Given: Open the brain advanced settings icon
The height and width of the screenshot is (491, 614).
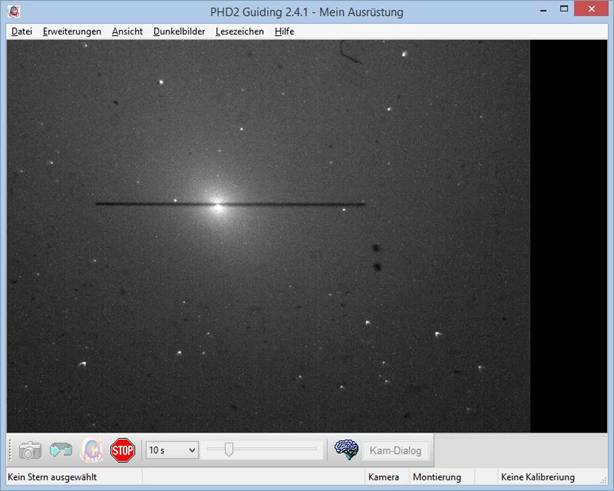Looking at the screenshot, I should pyautogui.click(x=346, y=450).
